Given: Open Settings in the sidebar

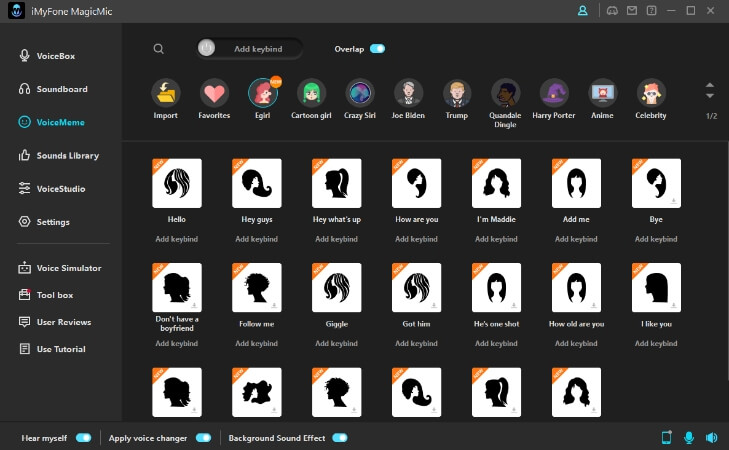Looking at the screenshot, I should (x=44, y=222).
